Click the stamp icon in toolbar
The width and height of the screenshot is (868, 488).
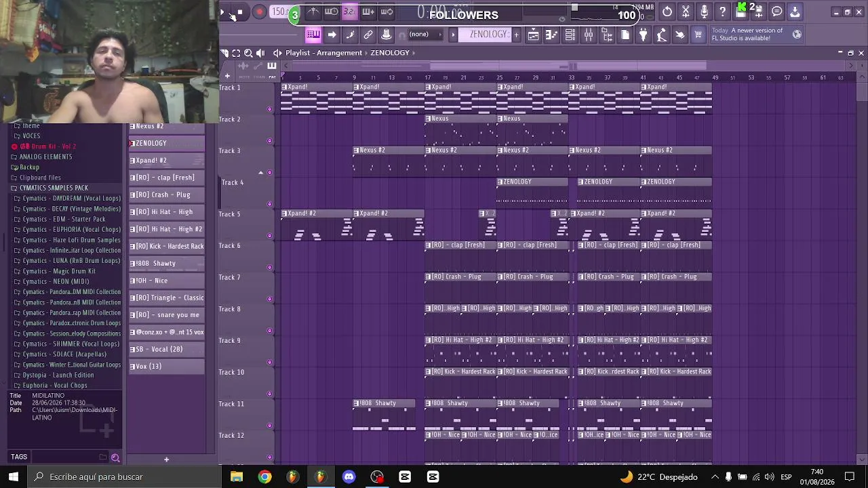tap(387, 35)
